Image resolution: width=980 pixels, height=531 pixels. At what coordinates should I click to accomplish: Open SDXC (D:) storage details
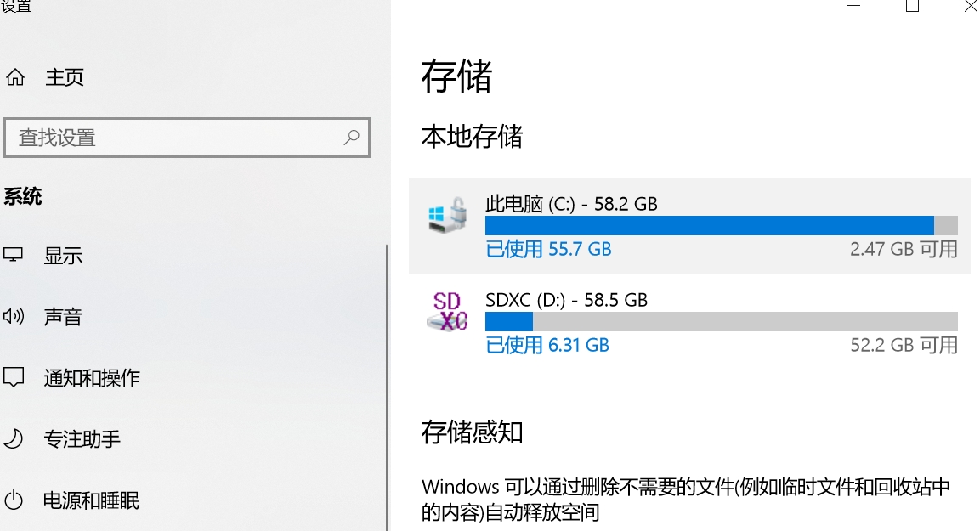coord(566,300)
